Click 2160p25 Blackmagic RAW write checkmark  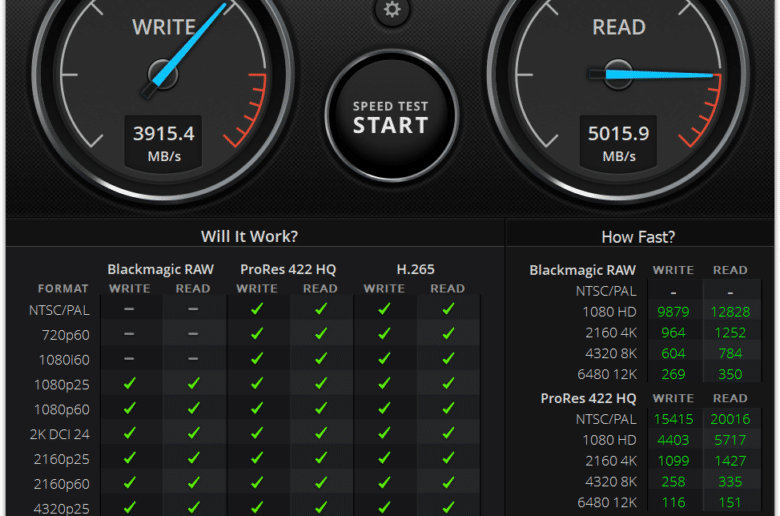(x=130, y=458)
